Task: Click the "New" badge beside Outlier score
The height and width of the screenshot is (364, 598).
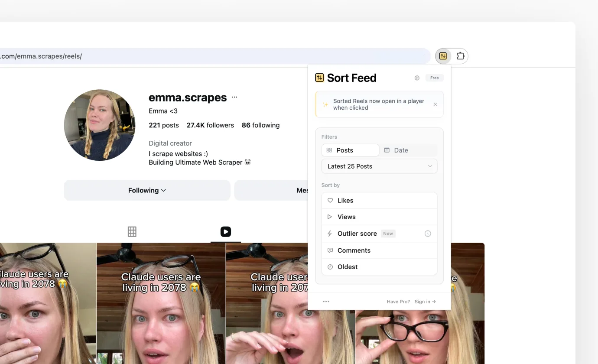Action: pos(388,234)
